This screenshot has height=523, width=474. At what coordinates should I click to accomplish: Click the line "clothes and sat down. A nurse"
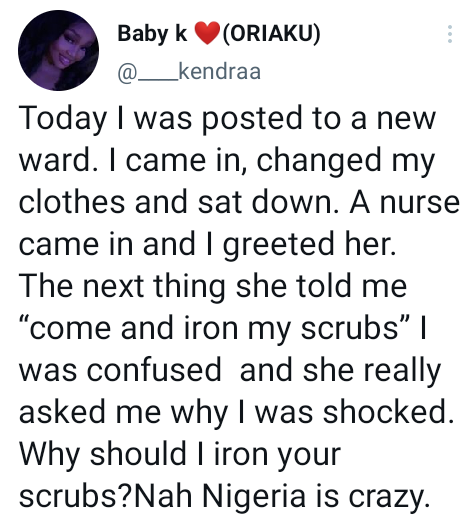239,202
